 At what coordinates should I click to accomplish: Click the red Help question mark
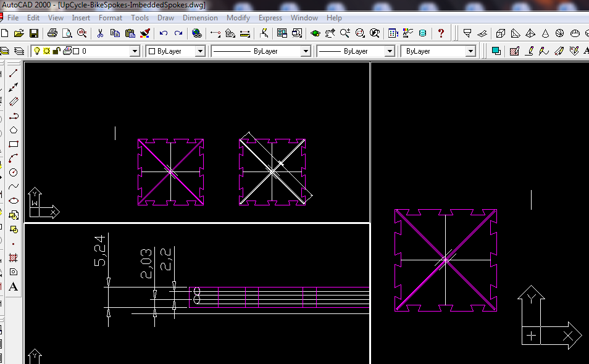441,33
